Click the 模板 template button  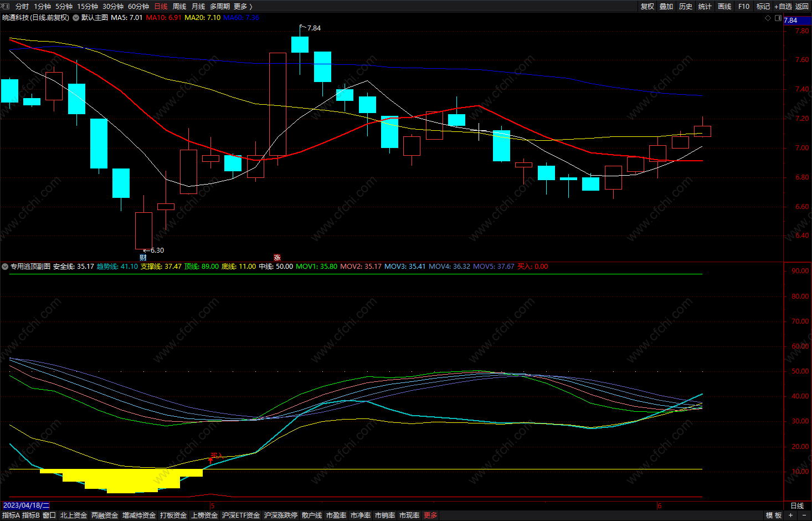(x=774, y=515)
